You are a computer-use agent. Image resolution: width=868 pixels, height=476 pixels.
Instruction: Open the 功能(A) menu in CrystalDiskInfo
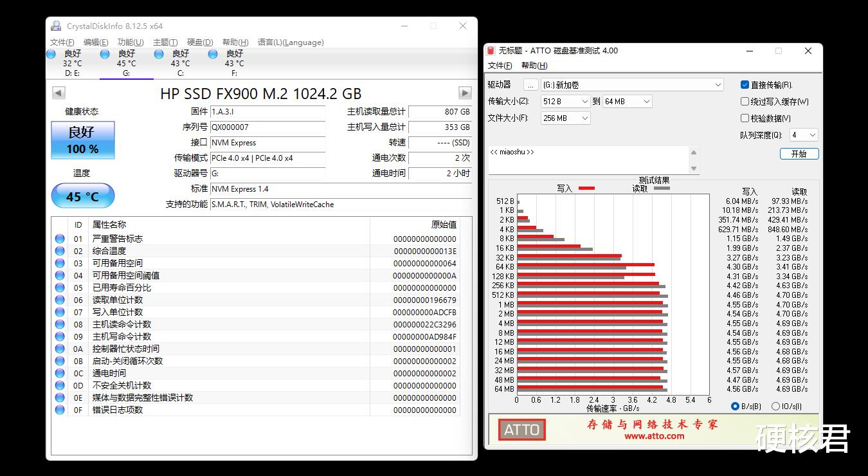(130, 42)
